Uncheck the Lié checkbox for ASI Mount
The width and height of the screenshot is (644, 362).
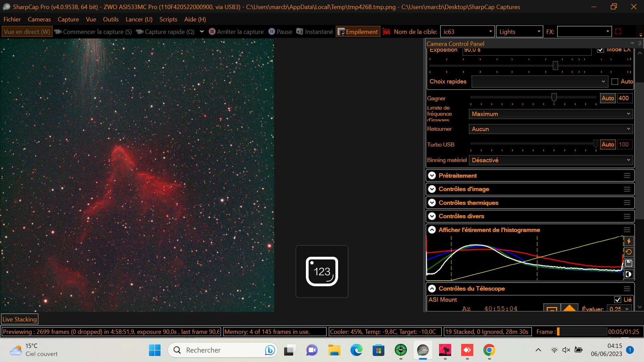[x=618, y=300]
